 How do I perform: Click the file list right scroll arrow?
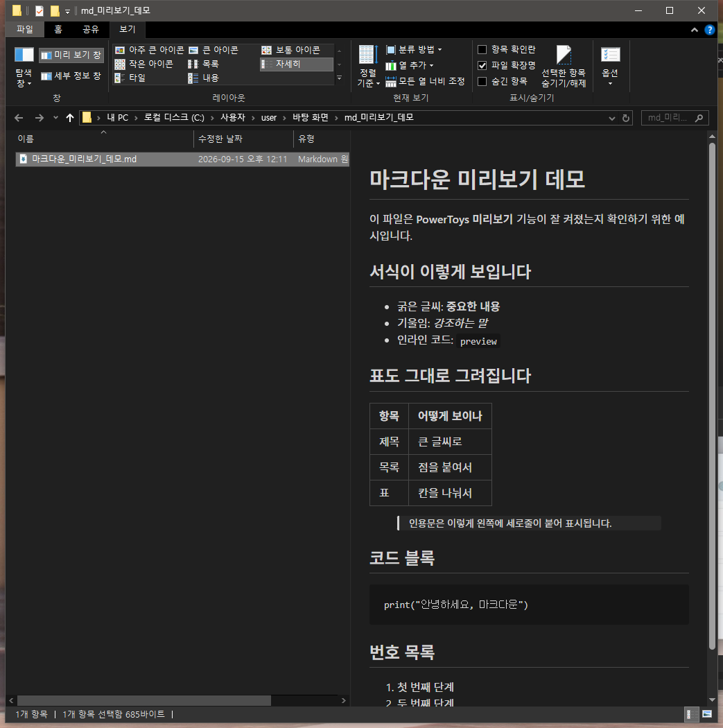(x=343, y=700)
